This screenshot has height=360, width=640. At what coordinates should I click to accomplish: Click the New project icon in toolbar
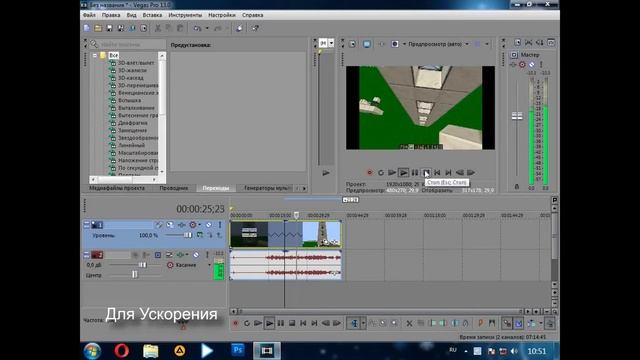(x=87, y=28)
